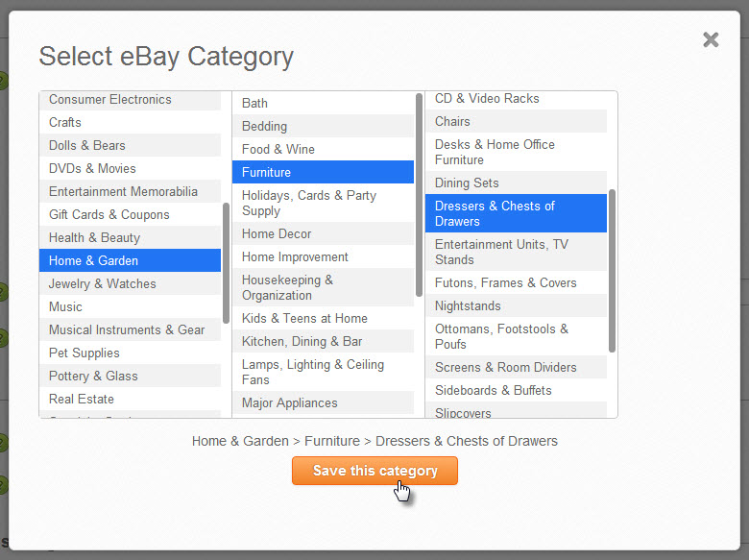Viewport: 749px width, 560px height.
Task: Click the first column scrollbar thumb
Action: 226,261
